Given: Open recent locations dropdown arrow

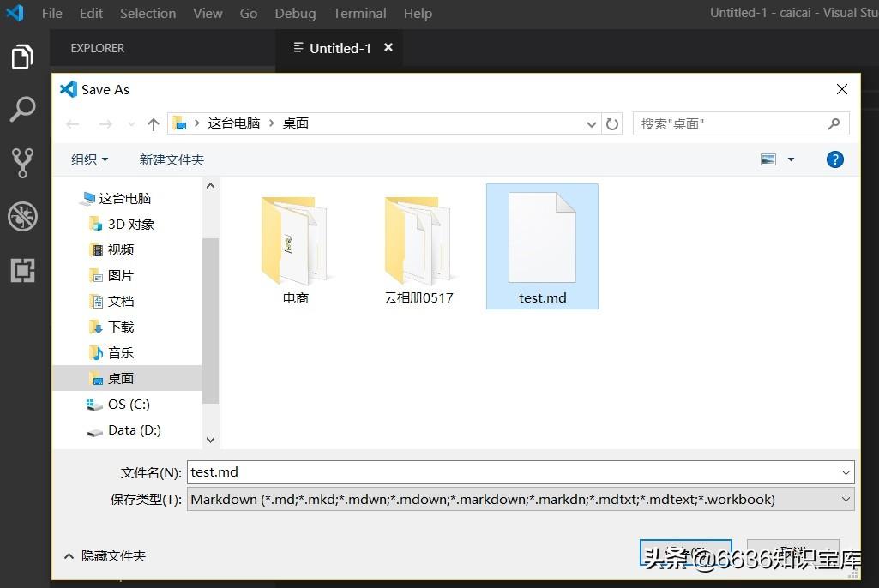Looking at the screenshot, I should pyautogui.click(x=131, y=124).
